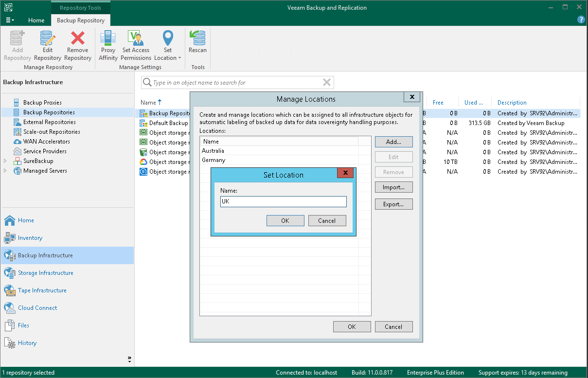588x378 pixels.
Task: Select External Repositories tree node
Action: (x=49, y=122)
